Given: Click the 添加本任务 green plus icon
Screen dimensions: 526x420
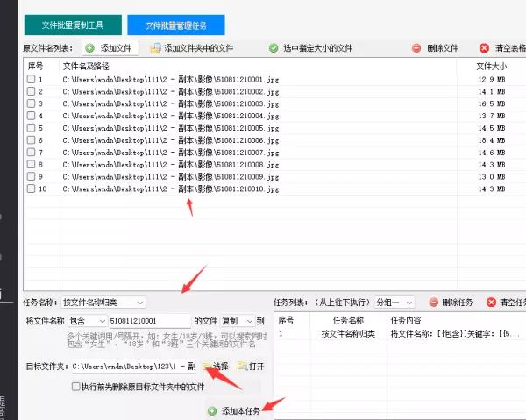Looking at the screenshot, I should (x=212, y=410).
